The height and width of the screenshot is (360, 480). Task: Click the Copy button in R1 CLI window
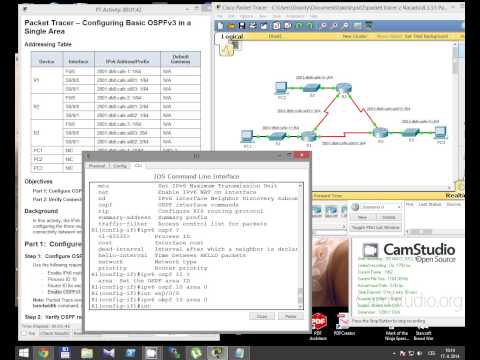coord(262,316)
